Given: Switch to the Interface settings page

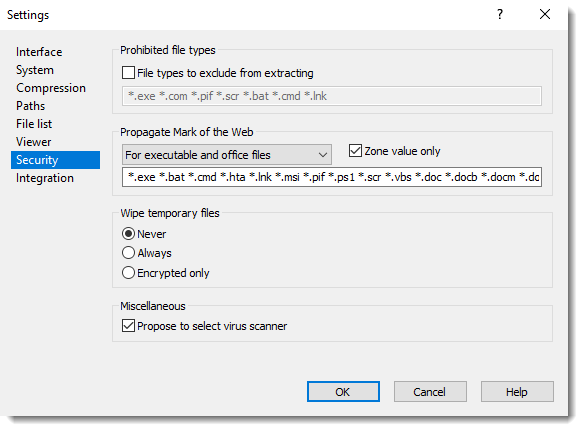Looking at the screenshot, I should [39, 52].
